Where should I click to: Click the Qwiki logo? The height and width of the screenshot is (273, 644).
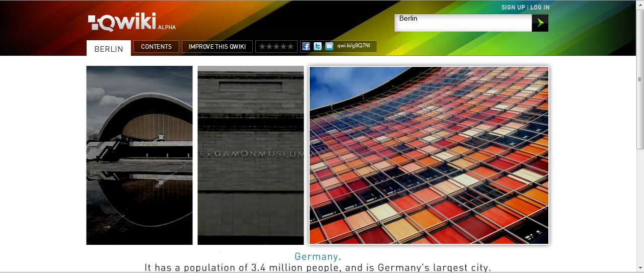coord(122,23)
